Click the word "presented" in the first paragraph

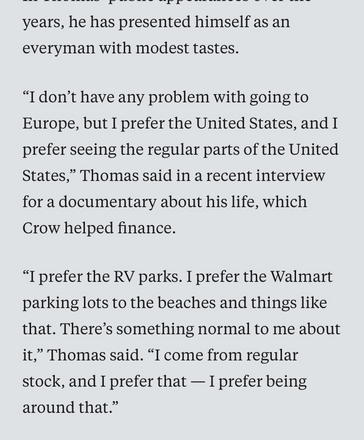[x=154, y=22]
